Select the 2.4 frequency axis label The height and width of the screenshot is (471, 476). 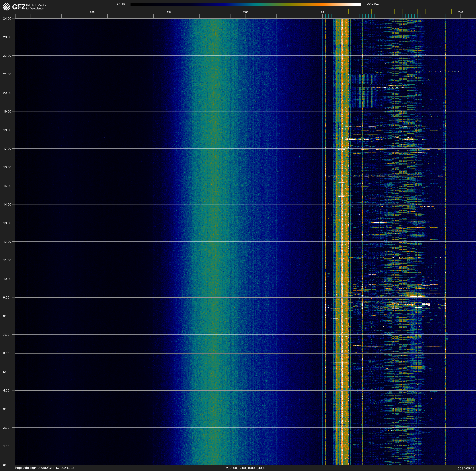click(322, 12)
